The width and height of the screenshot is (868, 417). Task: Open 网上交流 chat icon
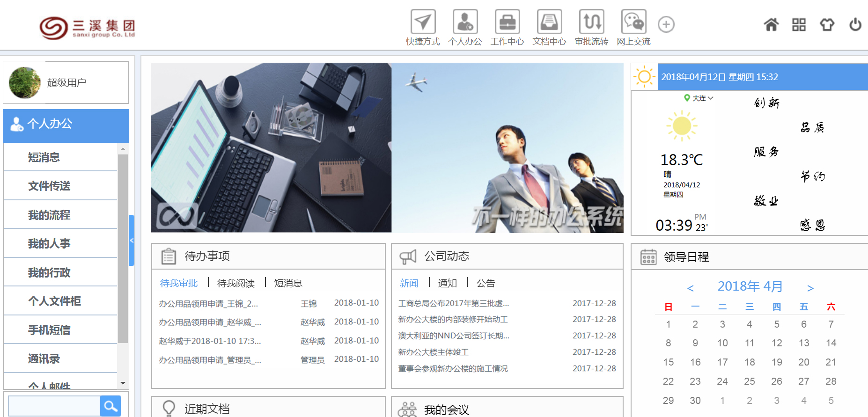pyautogui.click(x=633, y=22)
